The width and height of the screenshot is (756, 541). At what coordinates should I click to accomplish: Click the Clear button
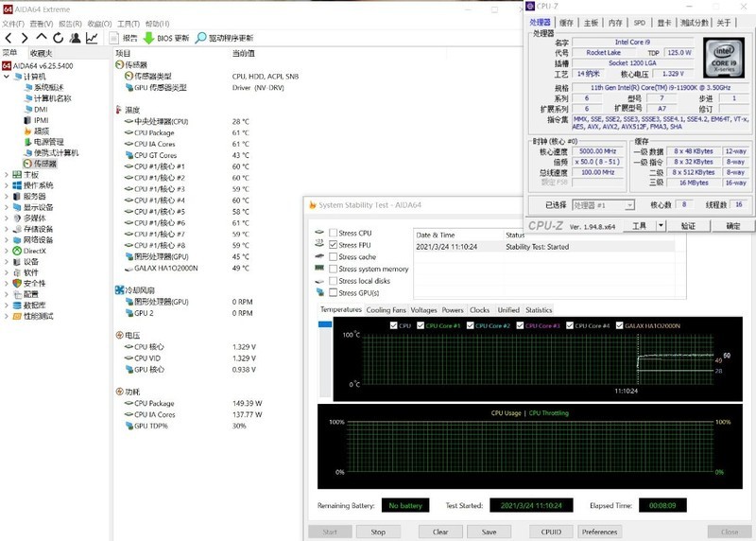(x=440, y=532)
